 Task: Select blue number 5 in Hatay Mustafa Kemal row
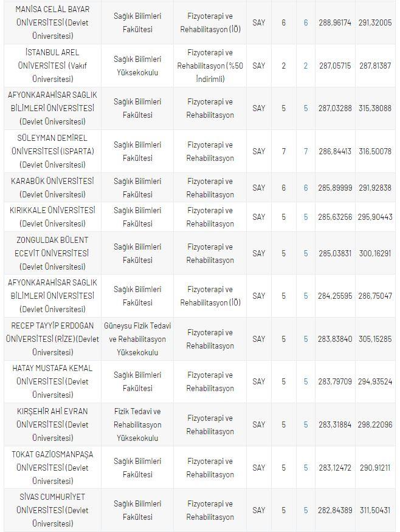pyautogui.click(x=306, y=381)
